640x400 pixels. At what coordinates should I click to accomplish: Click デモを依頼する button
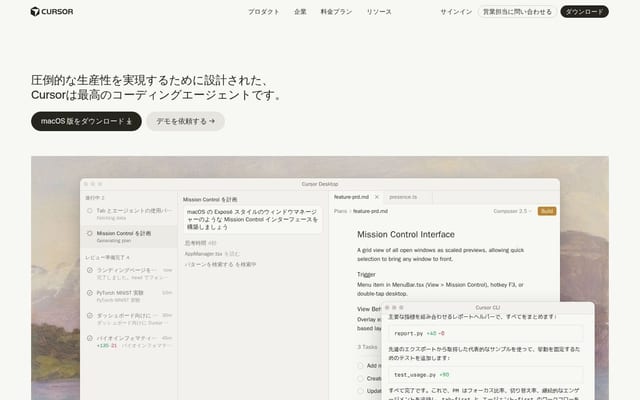(x=185, y=121)
